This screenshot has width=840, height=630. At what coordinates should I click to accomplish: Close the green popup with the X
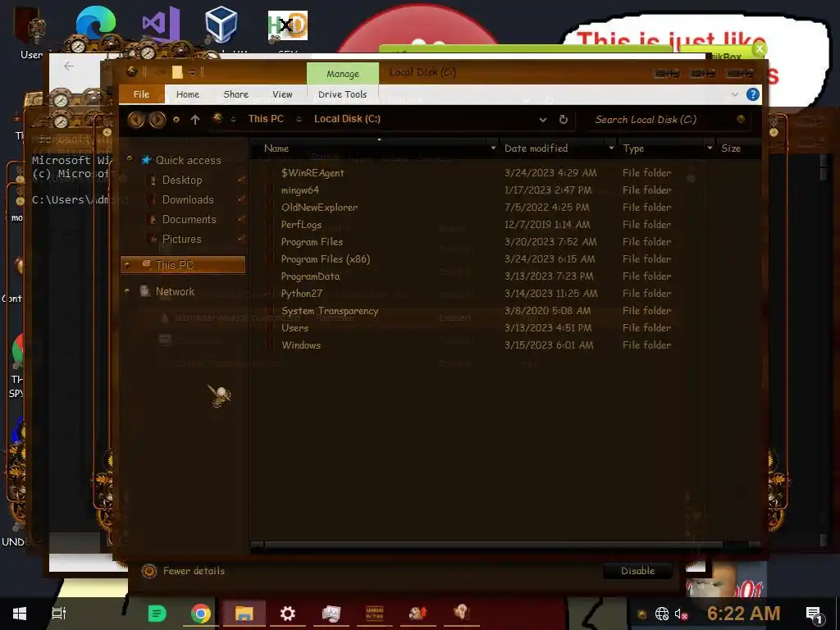pos(759,48)
